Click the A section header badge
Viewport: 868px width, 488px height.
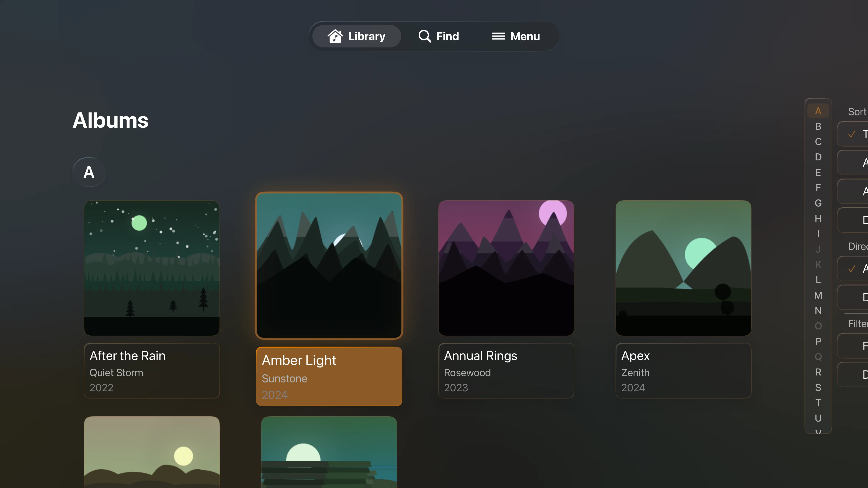pyautogui.click(x=89, y=172)
